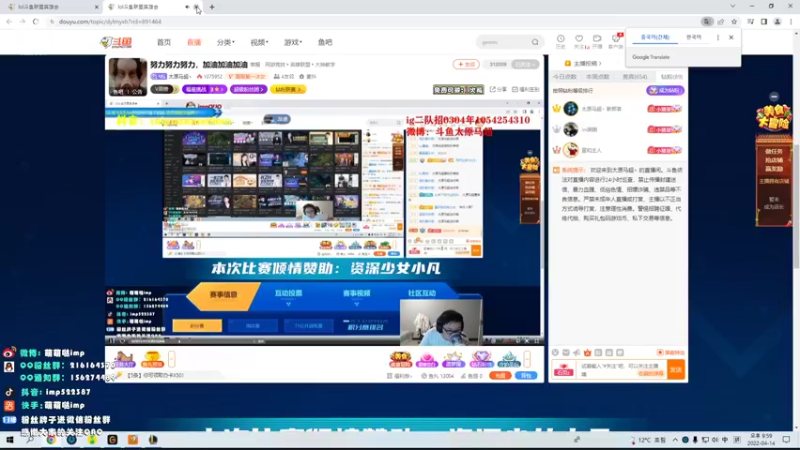Click the start-broadcast camera icon
Image resolution: width=800 pixels, height=450 pixels.
point(597,41)
